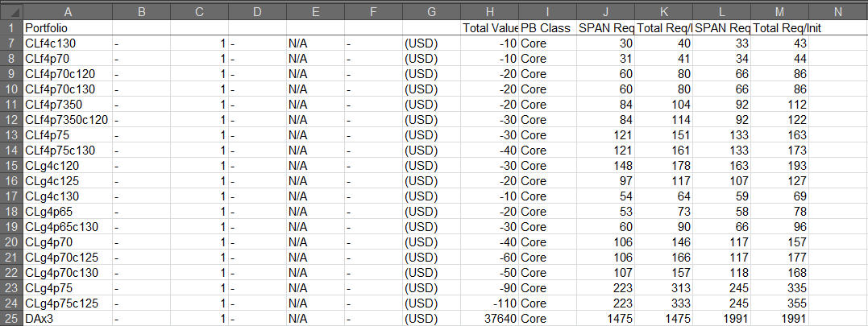Click the Total Value cell showing 37640
Image resolution: width=868 pixels, height=326 pixels.
pos(489,319)
